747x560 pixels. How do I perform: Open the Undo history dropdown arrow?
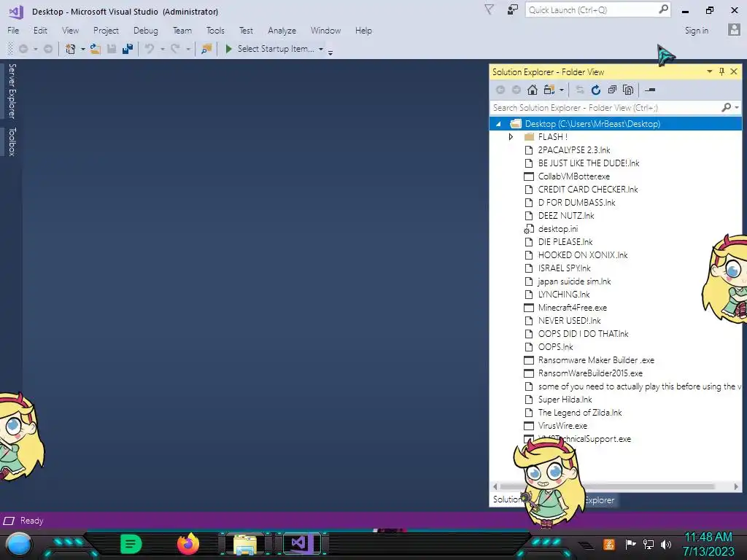pos(162,49)
